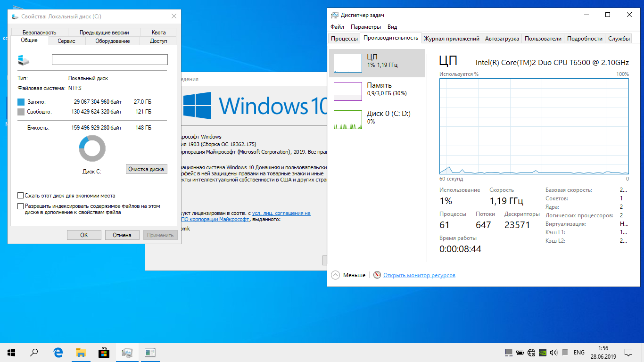The width and height of the screenshot is (644, 362).
Task: Open File Explorer from the taskbar
Action: 81,352
